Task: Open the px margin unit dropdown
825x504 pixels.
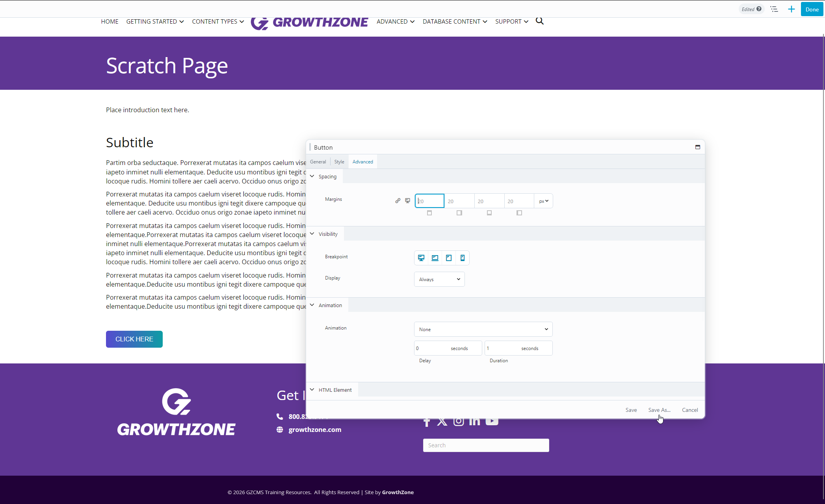Action: [544, 201]
